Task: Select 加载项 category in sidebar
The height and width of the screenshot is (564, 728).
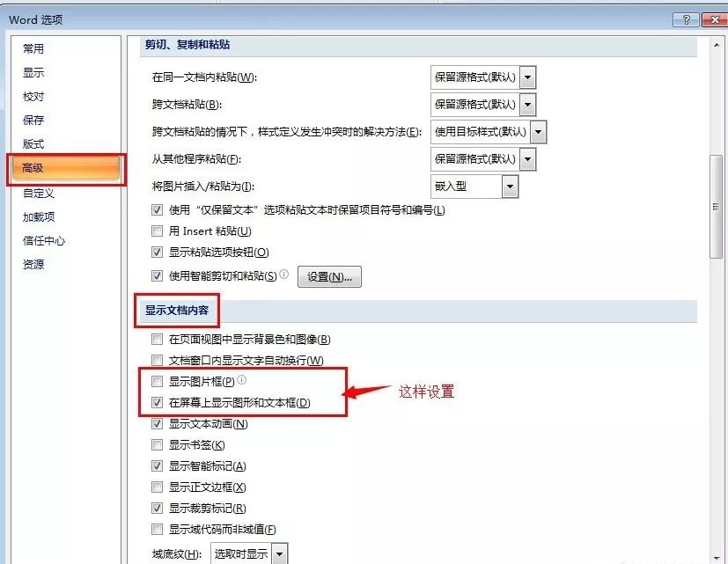Action: click(39, 216)
